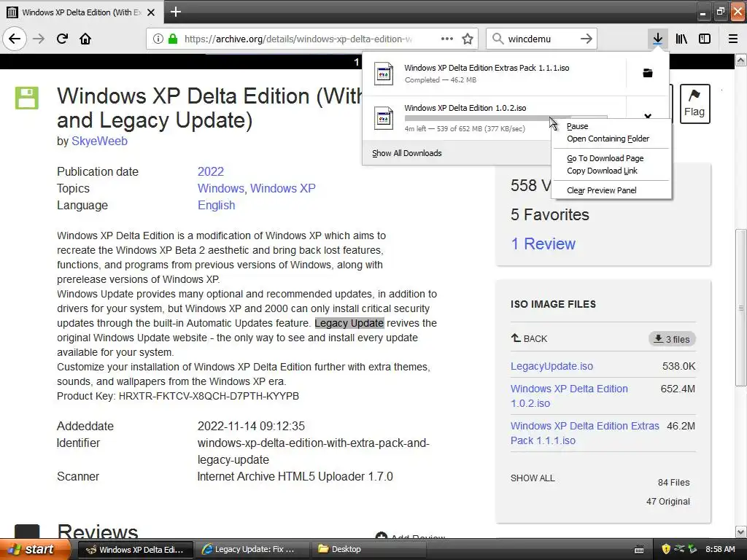The width and height of the screenshot is (747, 560).
Task: Click SHOW ALL files
Action: click(x=533, y=478)
